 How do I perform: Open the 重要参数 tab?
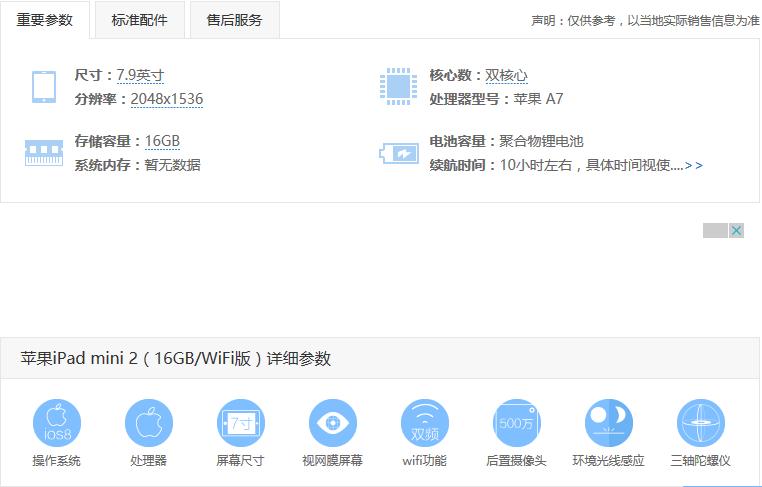tap(45, 20)
